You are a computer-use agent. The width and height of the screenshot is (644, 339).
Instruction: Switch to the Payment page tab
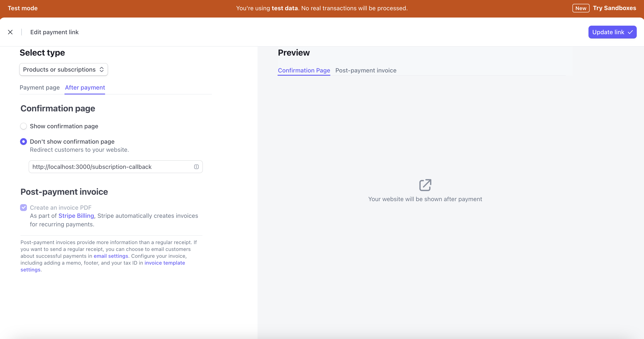40,87
